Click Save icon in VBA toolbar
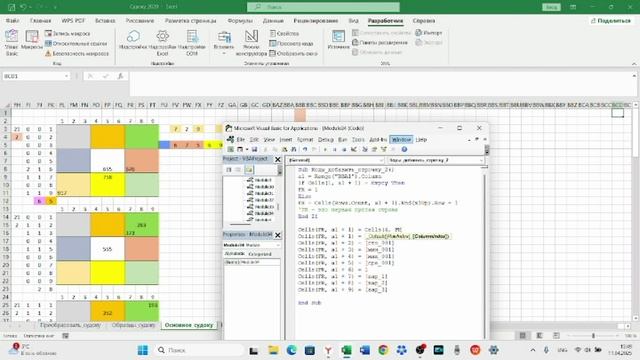The width and height of the screenshot is (640, 360). click(x=254, y=149)
